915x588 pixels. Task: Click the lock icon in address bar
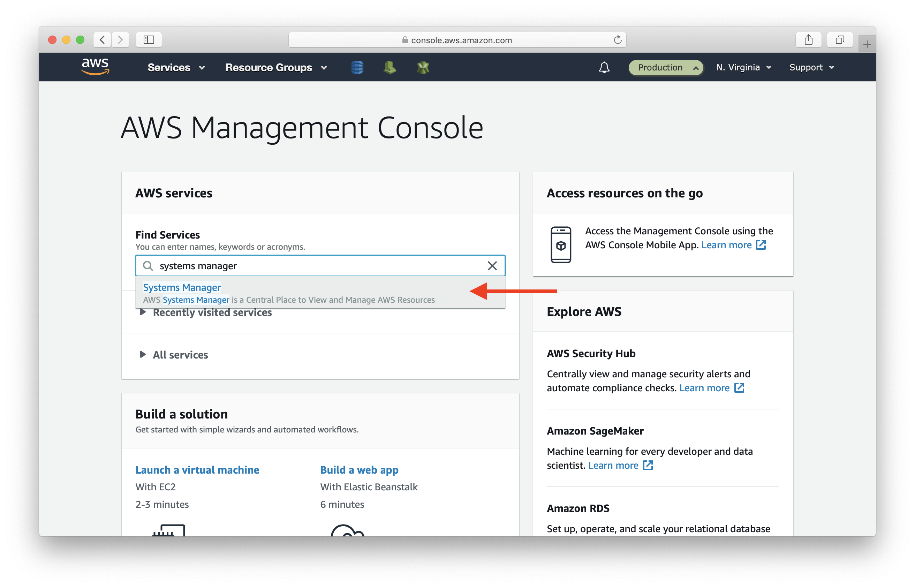405,40
